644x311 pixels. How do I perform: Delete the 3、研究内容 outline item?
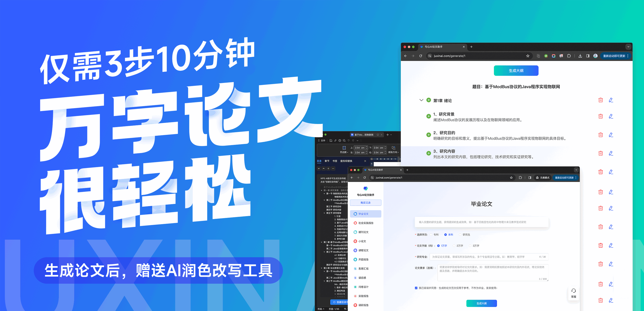pyautogui.click(x=600, y=153)
